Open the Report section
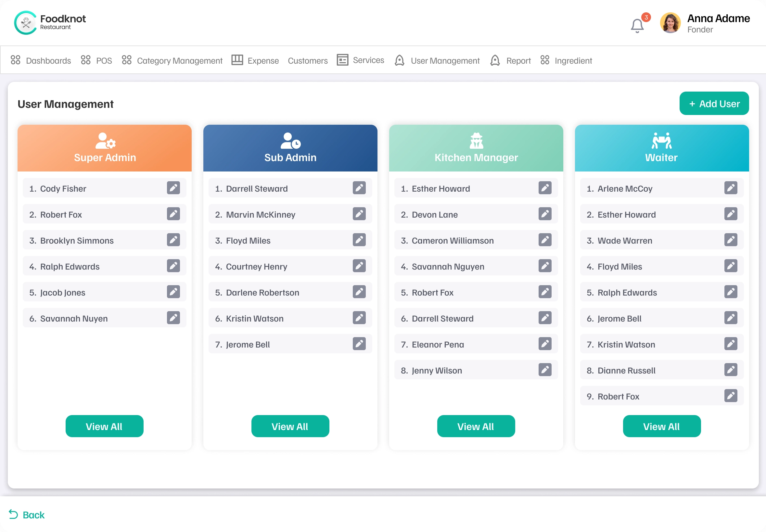 [x=518, y=60]
